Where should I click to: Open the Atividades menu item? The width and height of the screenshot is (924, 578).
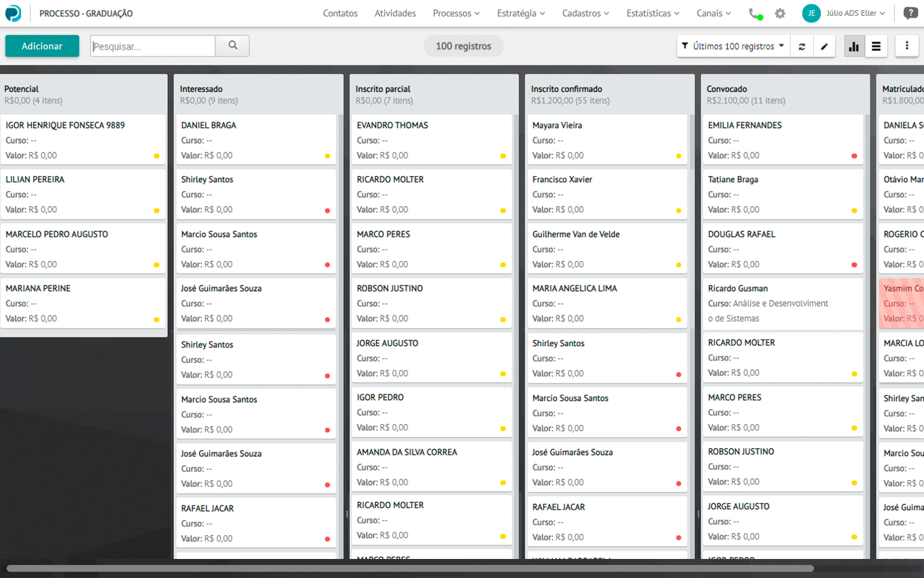[x=395, y=14]
